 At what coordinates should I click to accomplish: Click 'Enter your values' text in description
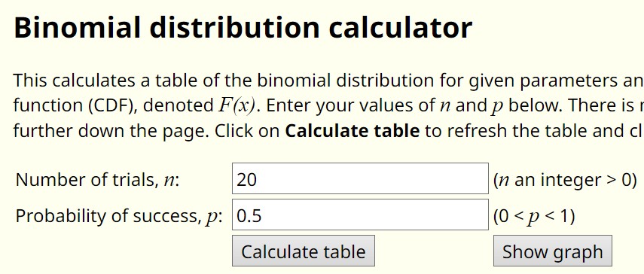[334, 106]
